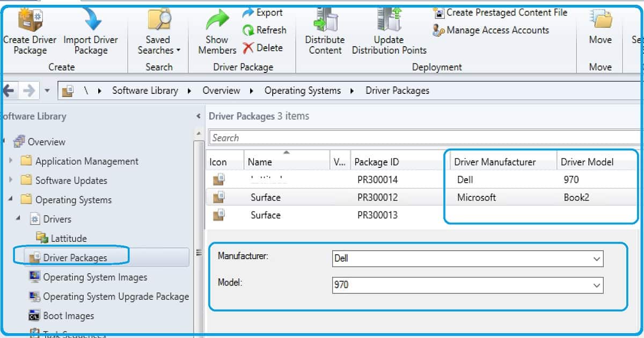The height and width of the screenshot is (338, 644).
Task: Click the Book2 driver model cell
Action: (x=576, y=197)
